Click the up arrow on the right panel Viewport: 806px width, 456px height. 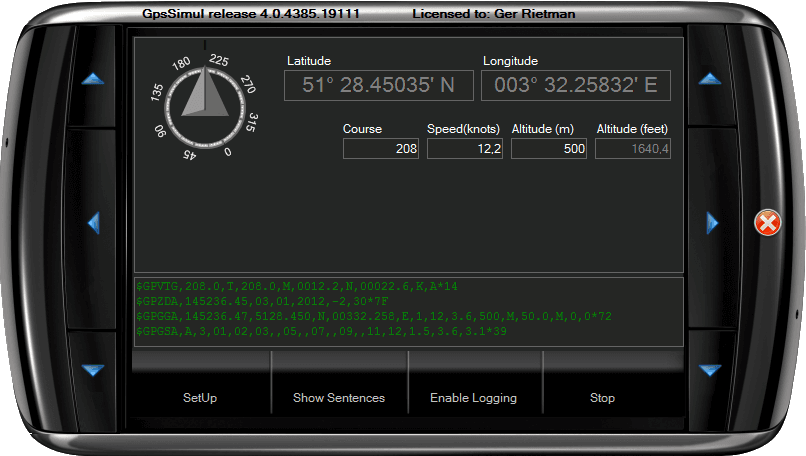[x=710, y=79]
